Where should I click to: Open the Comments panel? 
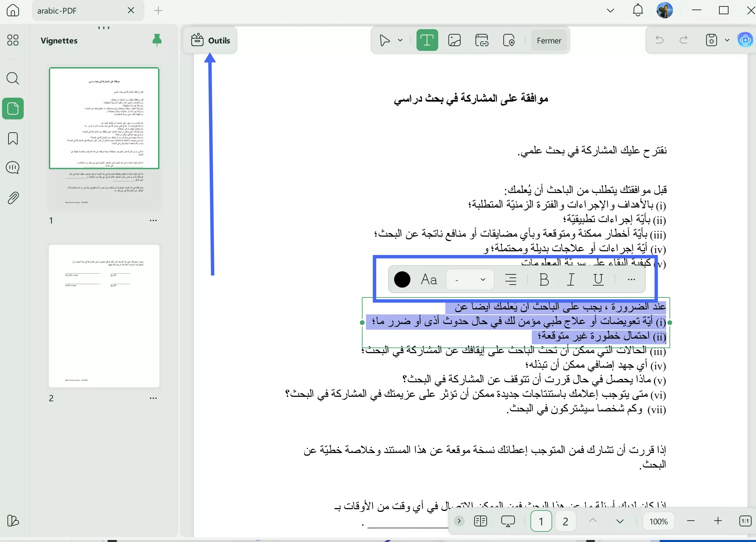[13, 168]
